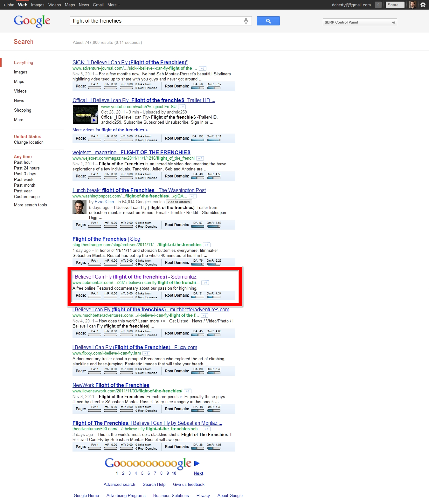Switch to Videos in top bar
Screen dimensions: 429x504
pyautogui.click(x=55, y=5)
